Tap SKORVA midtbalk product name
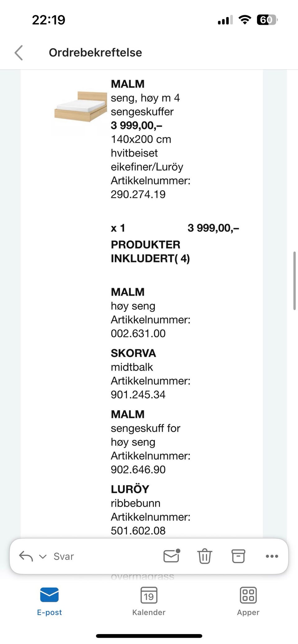Viewport: 298px width, 644px height. tap(133, 353)
